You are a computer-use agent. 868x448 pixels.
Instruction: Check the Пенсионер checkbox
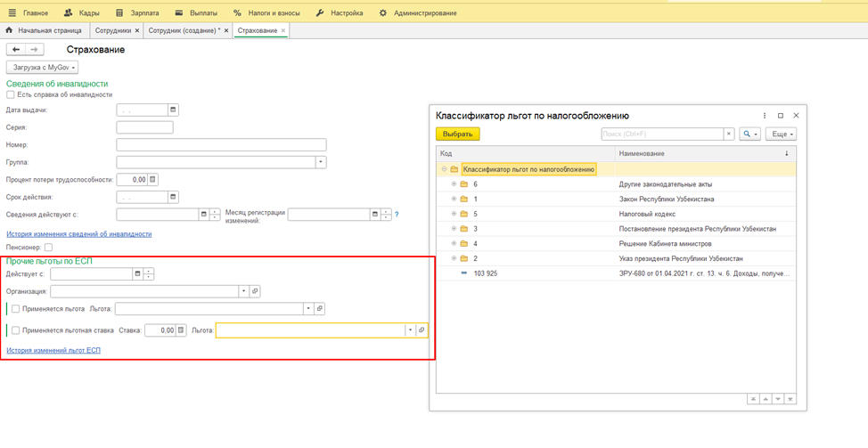48,248
